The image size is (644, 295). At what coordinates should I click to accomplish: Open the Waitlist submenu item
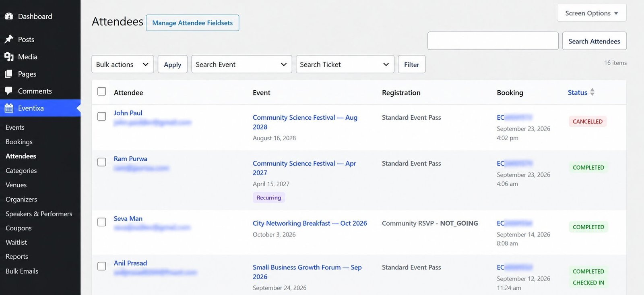pyautogui.click(x=17, y=243)
